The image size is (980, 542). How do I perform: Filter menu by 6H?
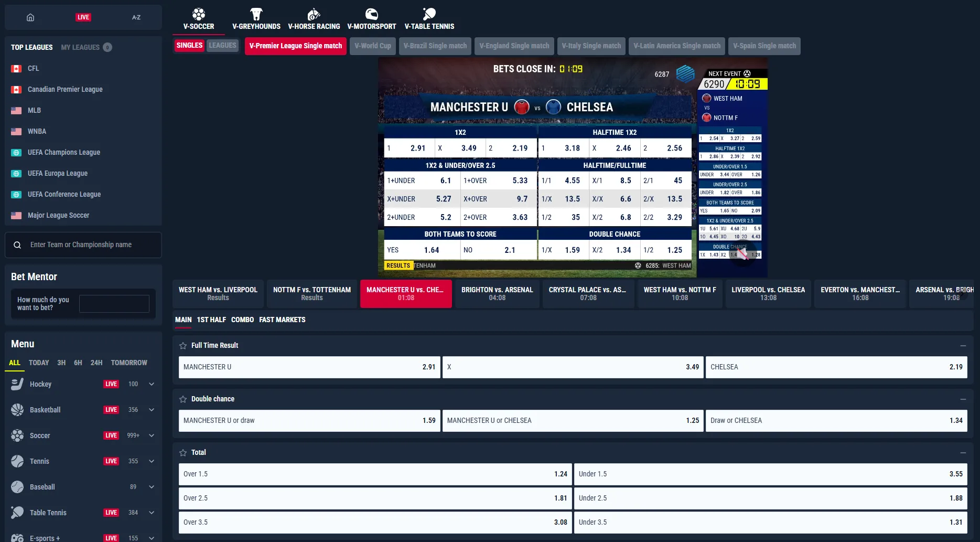tap(78, 363)
